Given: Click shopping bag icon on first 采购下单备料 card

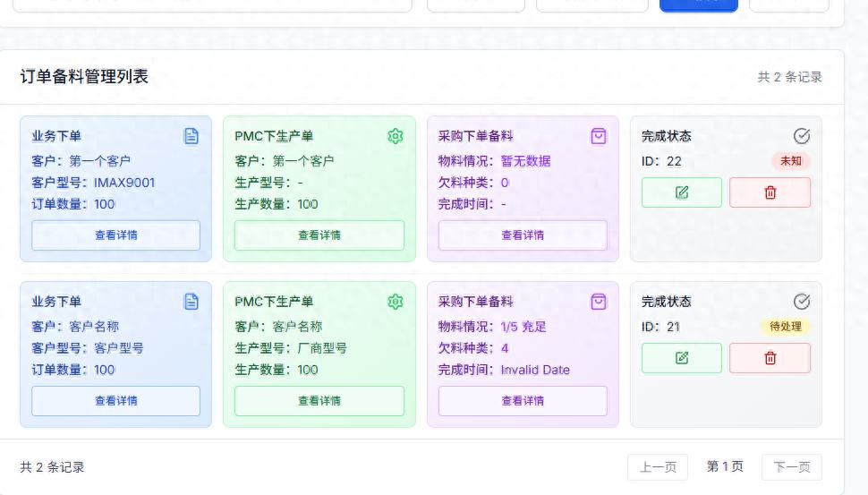Looking at the screenshot, I should 599,136.
